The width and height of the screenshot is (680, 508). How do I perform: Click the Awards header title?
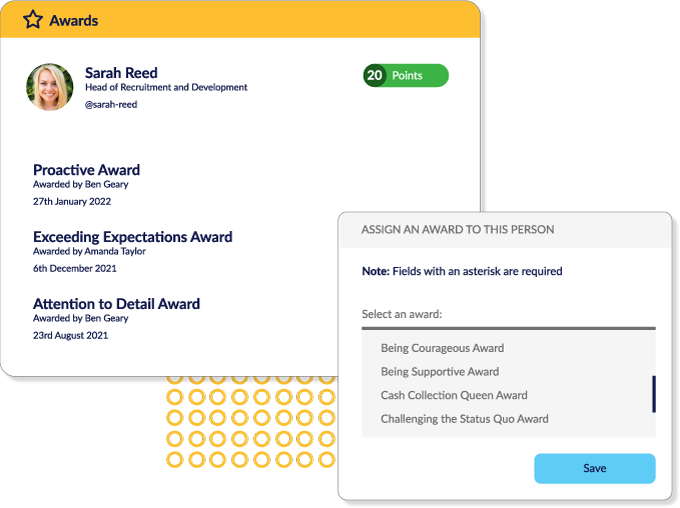point(73,20)
